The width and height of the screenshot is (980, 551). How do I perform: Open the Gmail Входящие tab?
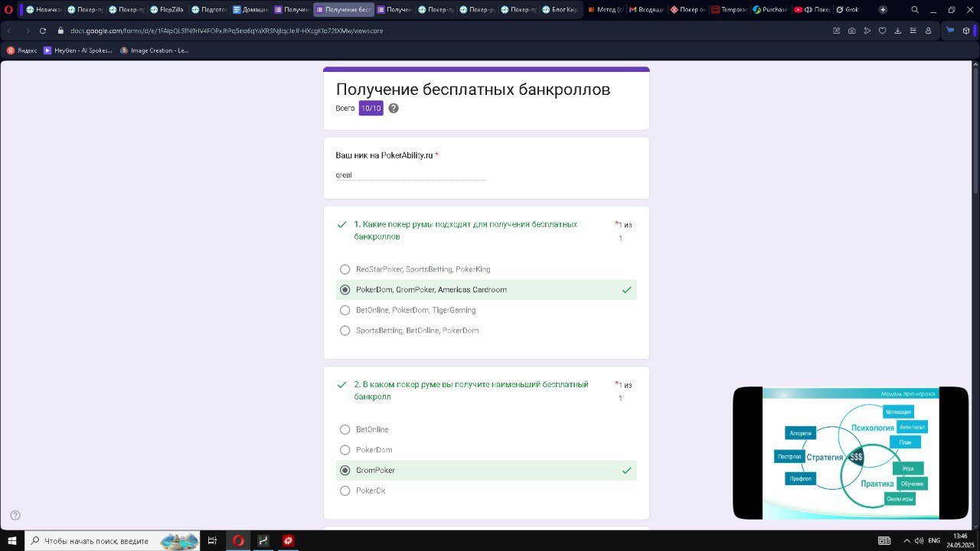(646, 10)
